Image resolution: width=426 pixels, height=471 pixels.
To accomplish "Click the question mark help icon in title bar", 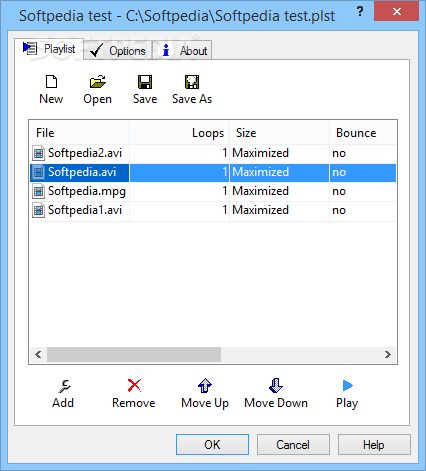I will pyautogui.click(x=360, y=12).
